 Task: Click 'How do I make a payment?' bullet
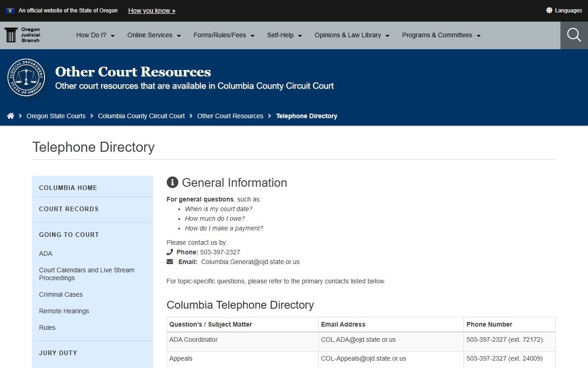[x=224, y=228]
